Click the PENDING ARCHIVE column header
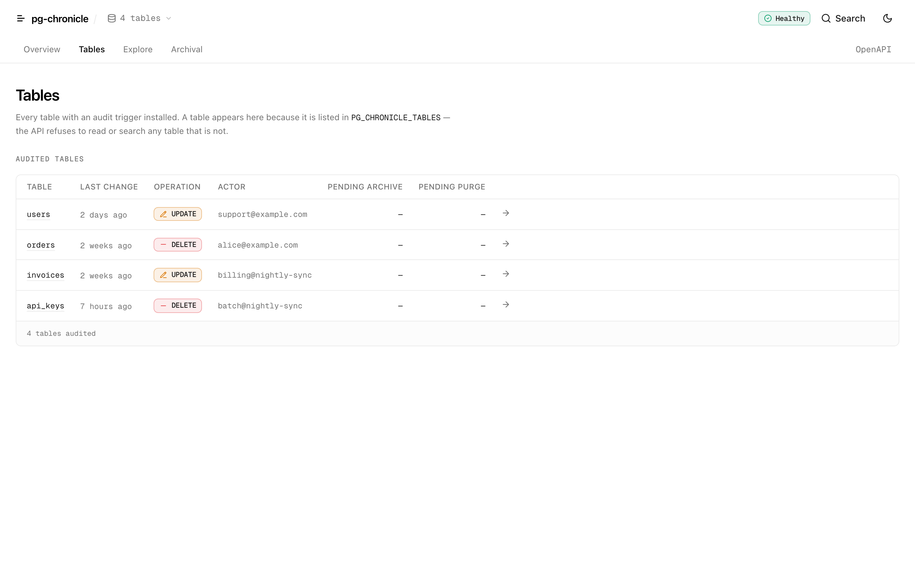This screenshot has width=915, height=588. 365,187
